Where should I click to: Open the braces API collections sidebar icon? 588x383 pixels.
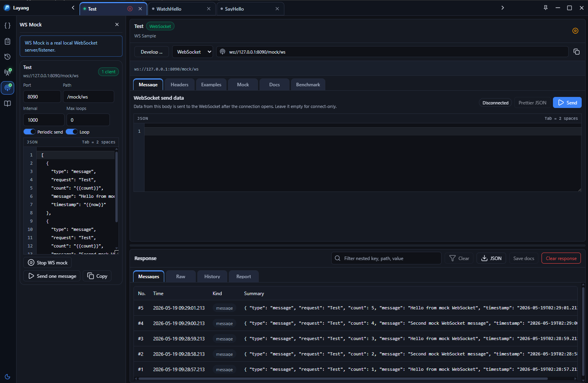click(7, 26)
